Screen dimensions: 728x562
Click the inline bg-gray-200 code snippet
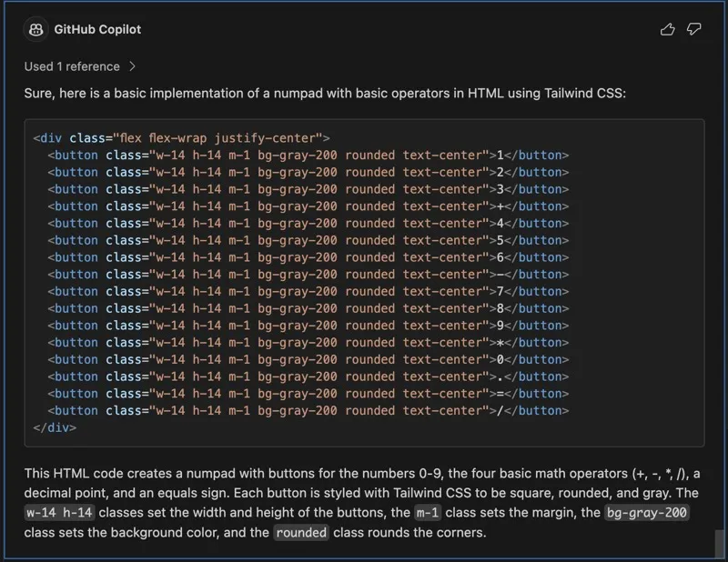coord(647,513)
